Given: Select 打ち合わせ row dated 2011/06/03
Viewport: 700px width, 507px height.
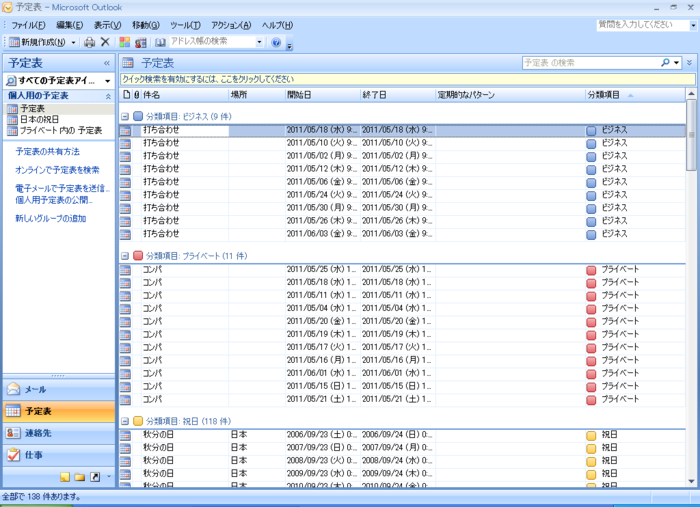Looking at the screenshot, I should (x=402, y=234).
